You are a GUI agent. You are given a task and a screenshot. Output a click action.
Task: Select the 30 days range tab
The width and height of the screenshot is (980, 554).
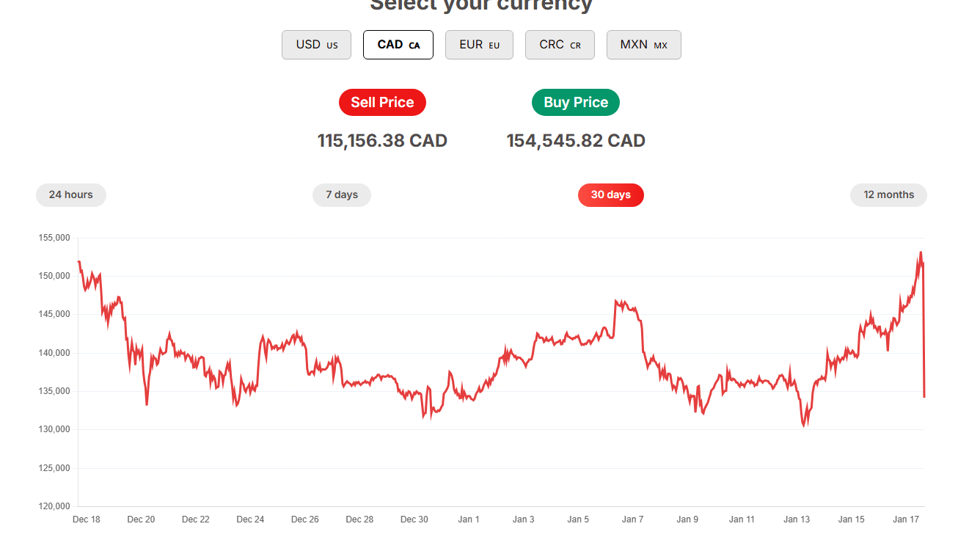611,195
